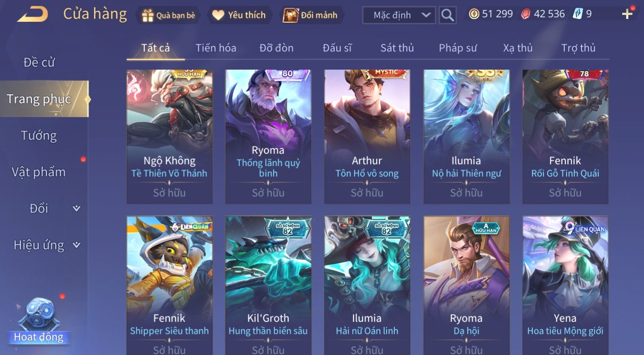This screenshot has width=644, height=355.
Task: Open the Yêu thích favorites button
Action: tap(239, 15)
